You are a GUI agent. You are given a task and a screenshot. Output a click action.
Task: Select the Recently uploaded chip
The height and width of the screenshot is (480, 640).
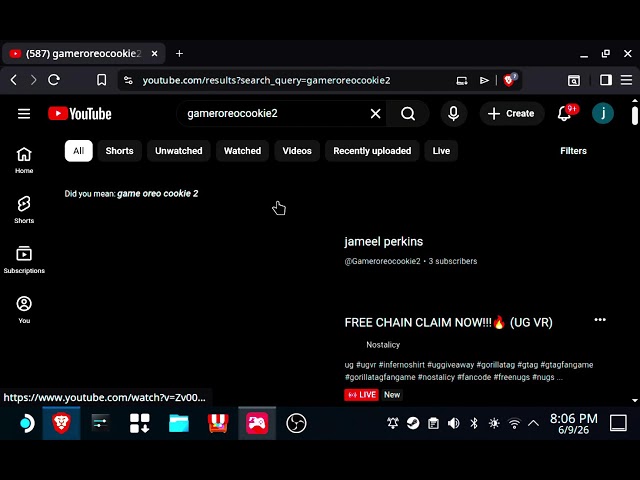(372, 151)
